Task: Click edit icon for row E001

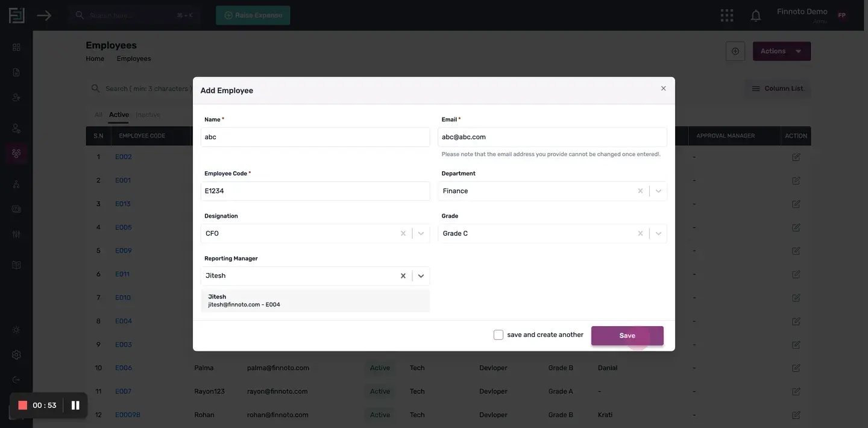Action: click(x=796, y=180)
